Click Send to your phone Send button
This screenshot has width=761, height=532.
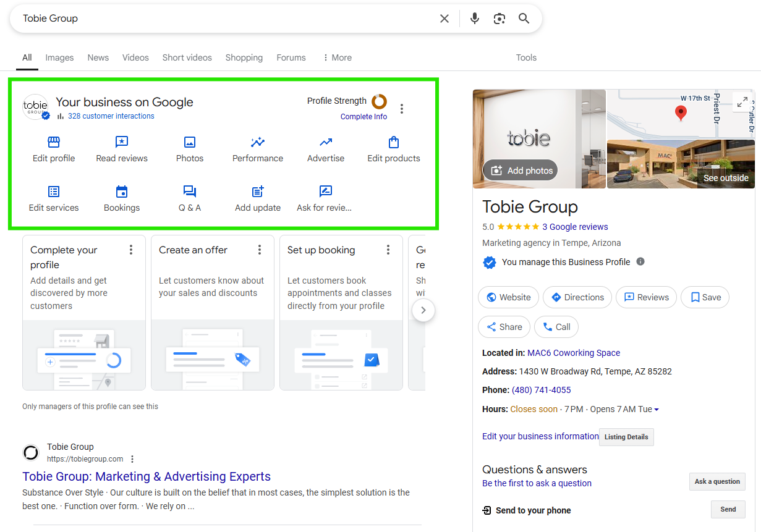coord(728,509)
